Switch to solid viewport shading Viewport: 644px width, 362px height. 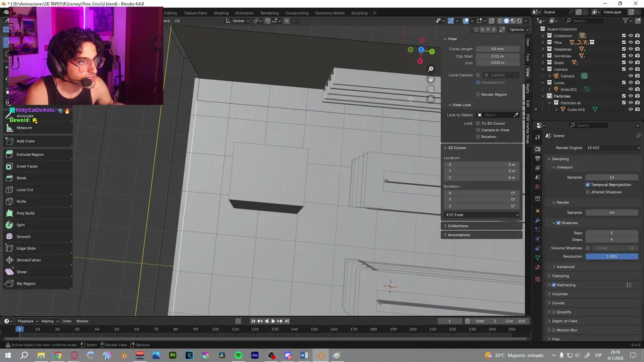point(507,21)
